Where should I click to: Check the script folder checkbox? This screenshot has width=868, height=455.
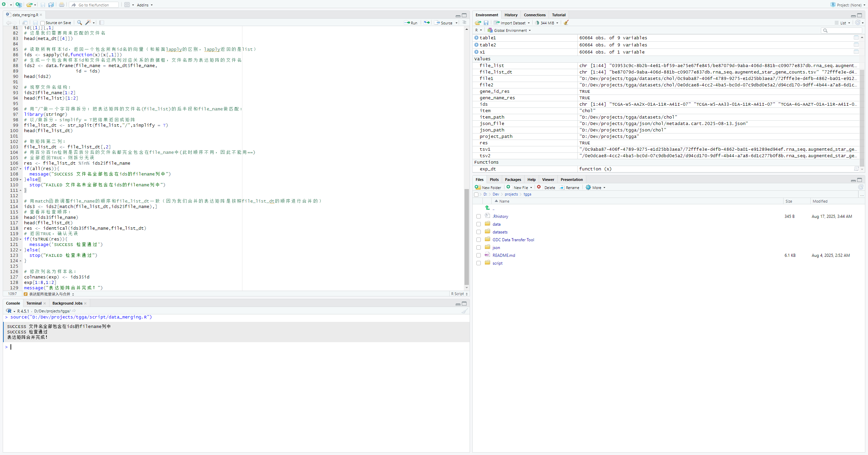(478, 263)
